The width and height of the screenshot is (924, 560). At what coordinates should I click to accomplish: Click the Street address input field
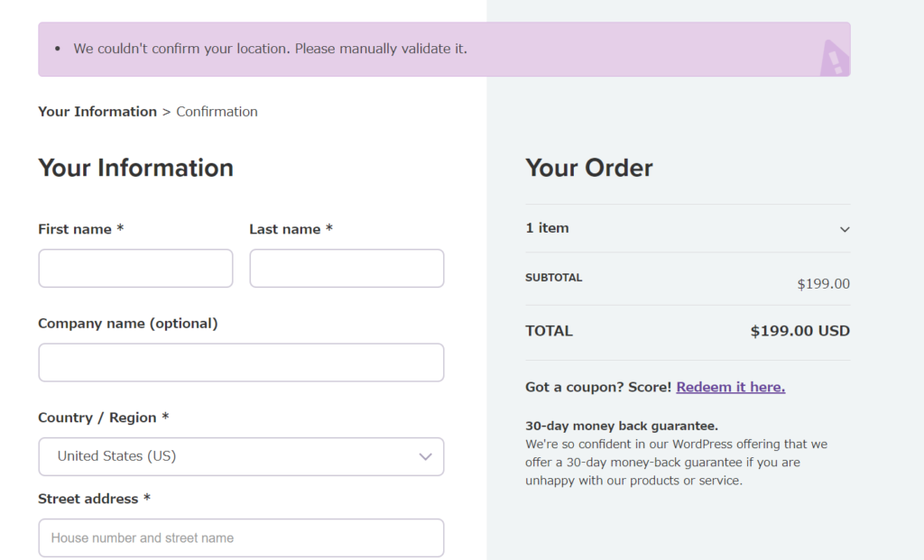241,537
